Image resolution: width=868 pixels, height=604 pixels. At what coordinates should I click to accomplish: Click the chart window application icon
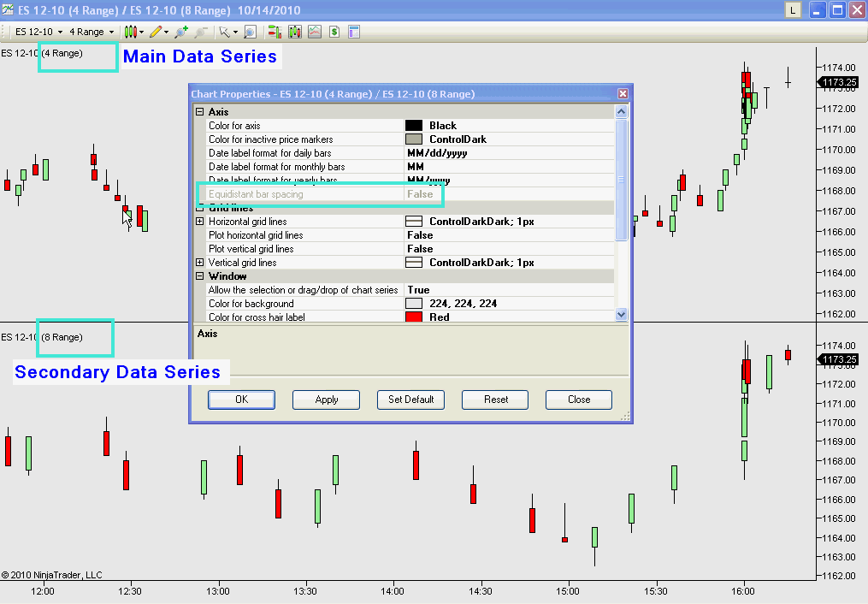point(7,9)
